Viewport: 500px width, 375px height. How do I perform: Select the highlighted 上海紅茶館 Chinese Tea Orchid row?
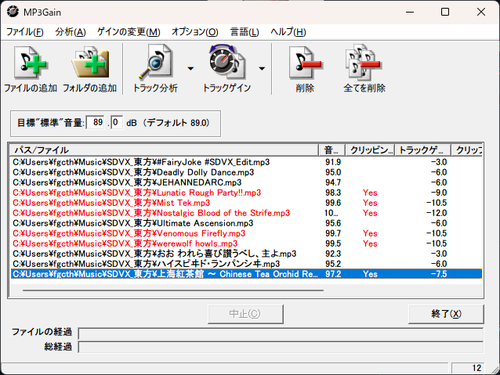(x=246, y=274)
